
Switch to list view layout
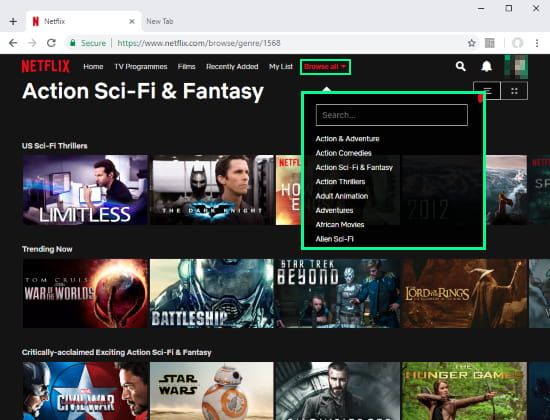[x=487, y=91]
